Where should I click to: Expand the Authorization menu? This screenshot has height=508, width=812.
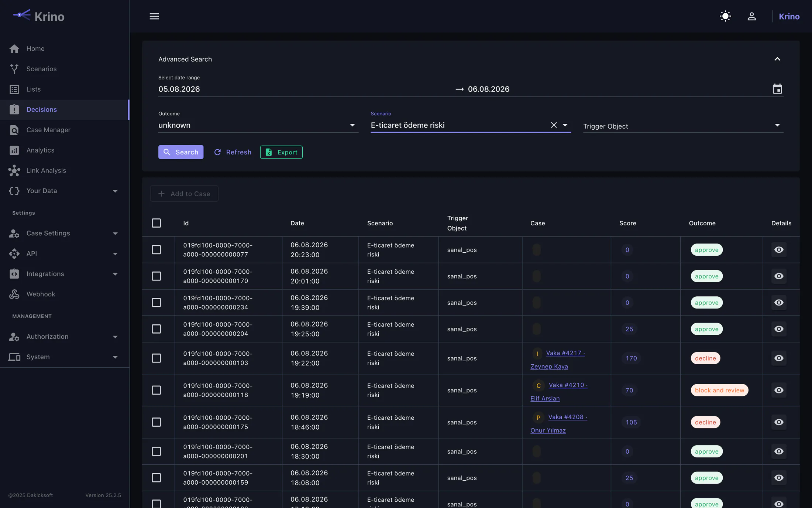[x=65, y=337]
